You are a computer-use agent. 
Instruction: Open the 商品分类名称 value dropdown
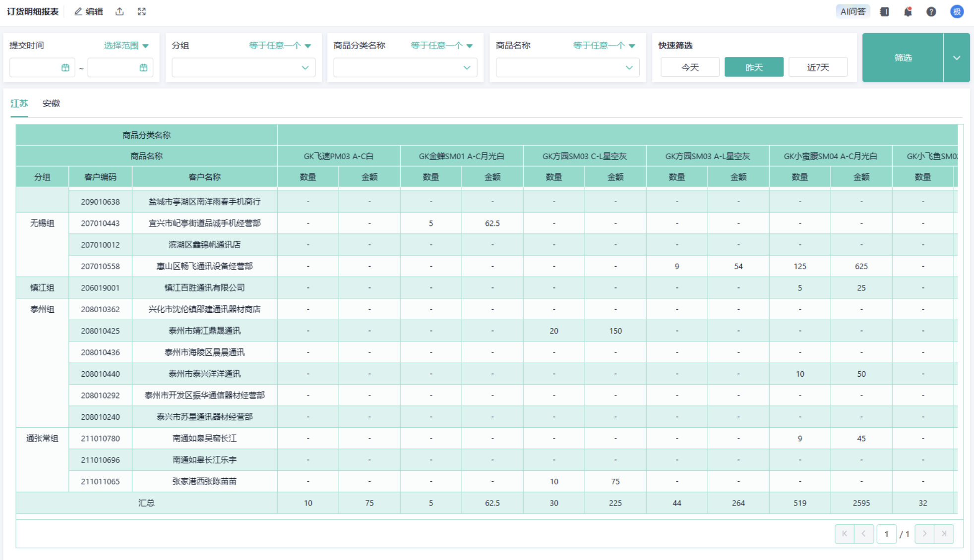(467, 68)
